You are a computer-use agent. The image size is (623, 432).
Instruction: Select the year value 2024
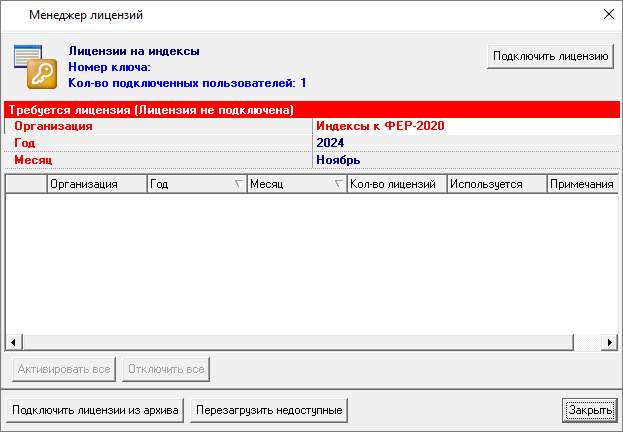tap(330, 143)
